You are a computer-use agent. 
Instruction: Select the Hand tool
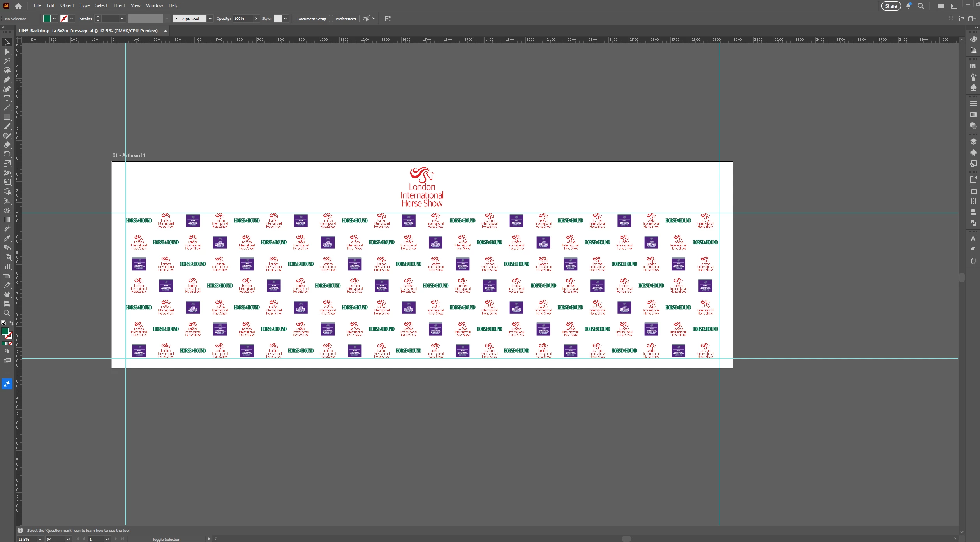coord(7,294)
